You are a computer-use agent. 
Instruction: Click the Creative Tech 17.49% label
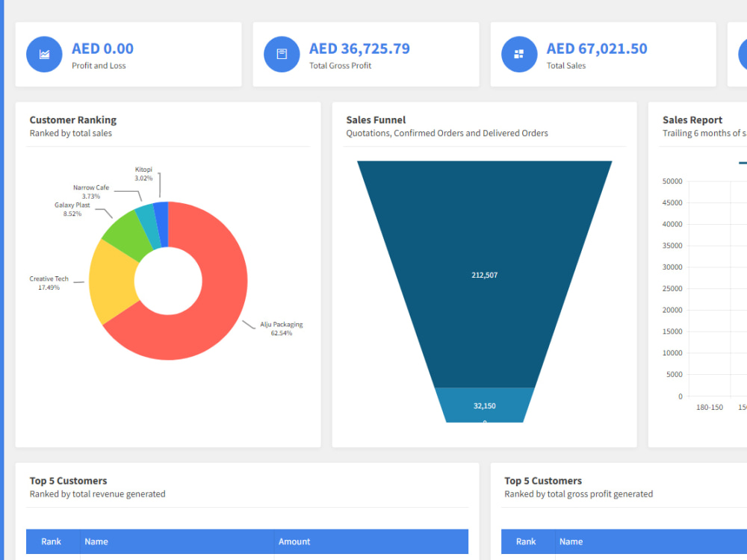pyautogui.click(x=49, y=283)
